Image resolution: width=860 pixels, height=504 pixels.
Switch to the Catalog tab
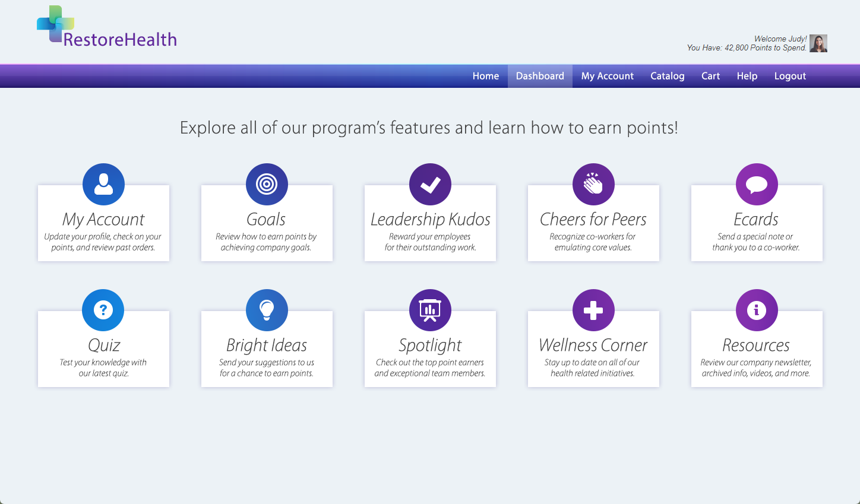(x=667, y=75)
